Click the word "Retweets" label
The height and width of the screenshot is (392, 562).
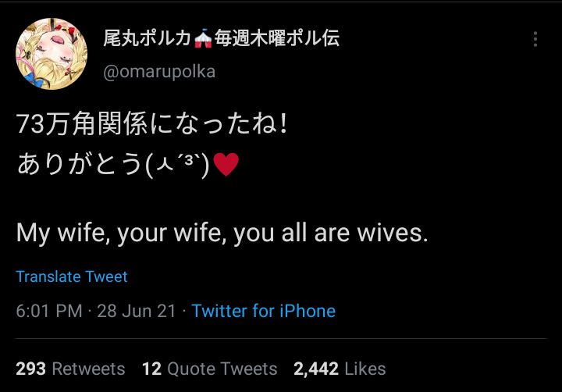click(87, 369)
